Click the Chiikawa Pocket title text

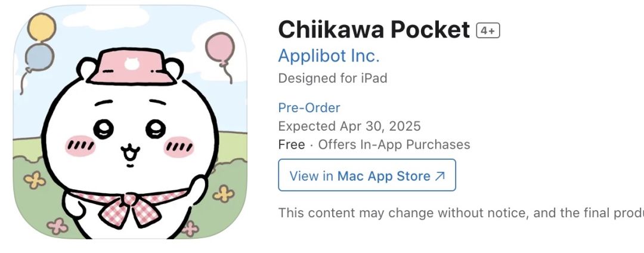pos(374,29)
